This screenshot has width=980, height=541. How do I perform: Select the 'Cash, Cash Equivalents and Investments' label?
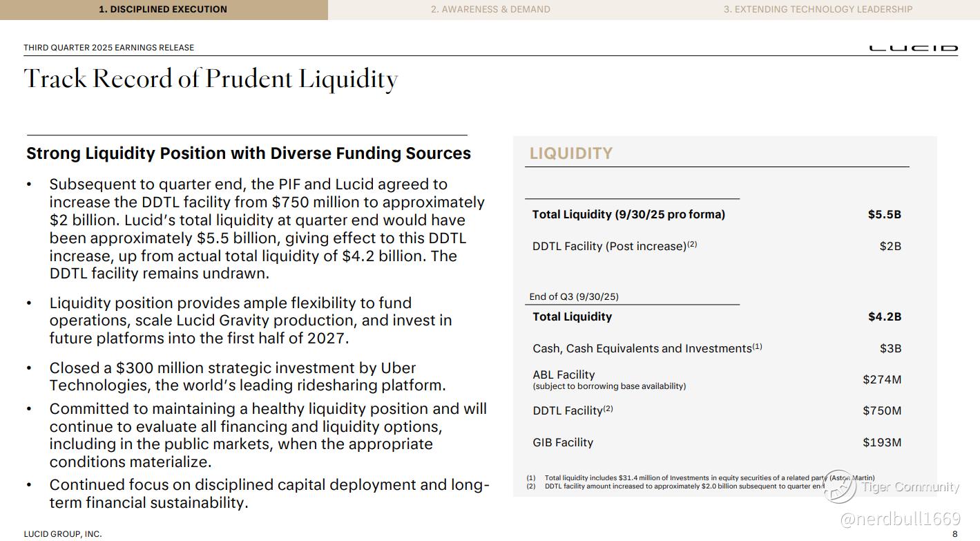click(647, 348)
